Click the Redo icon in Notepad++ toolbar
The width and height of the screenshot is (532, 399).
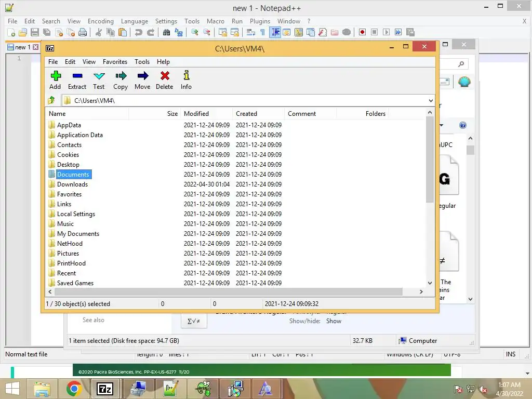click(151, 32)
